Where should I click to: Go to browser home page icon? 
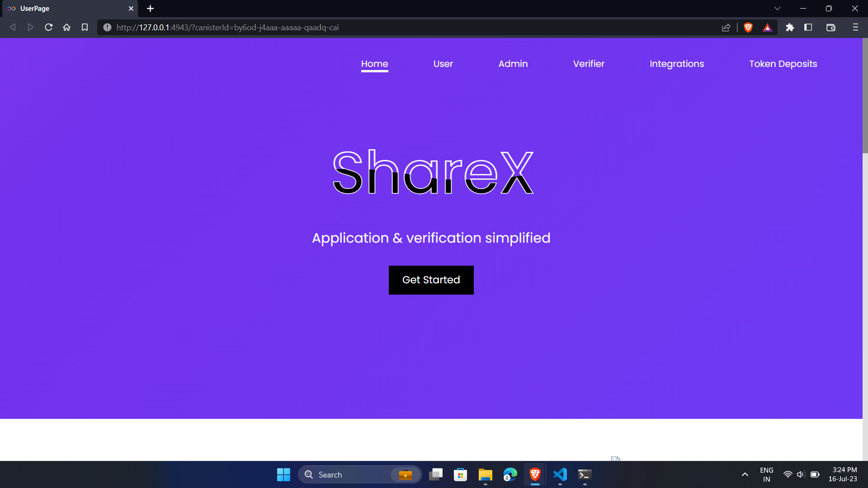tap(67, 28)
